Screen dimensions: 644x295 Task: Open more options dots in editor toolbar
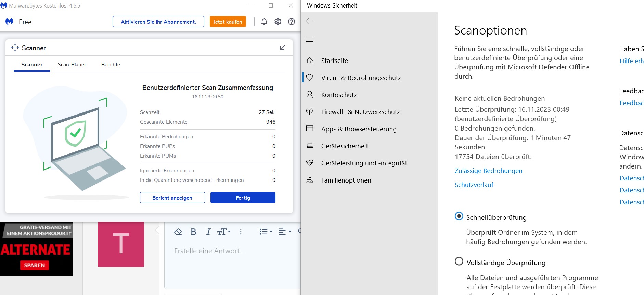click(241, 232)
